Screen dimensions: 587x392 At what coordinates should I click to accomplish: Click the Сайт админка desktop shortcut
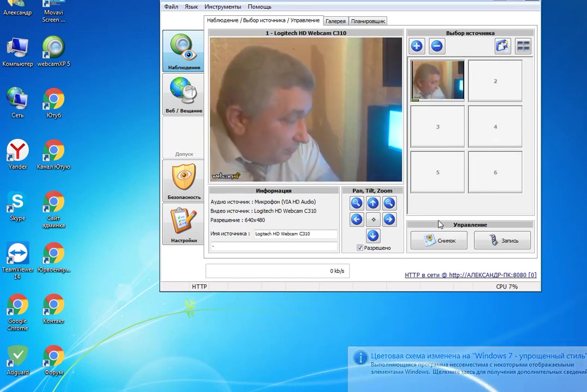(53, 210)
